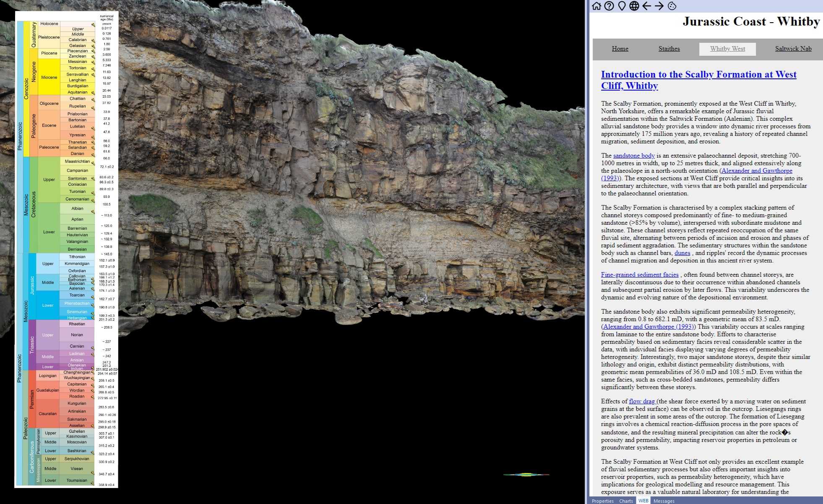The height and width of the screenshot is (504, 823).
Task: Open the 'flow drag' link
Action: click(x=641, y=401)
